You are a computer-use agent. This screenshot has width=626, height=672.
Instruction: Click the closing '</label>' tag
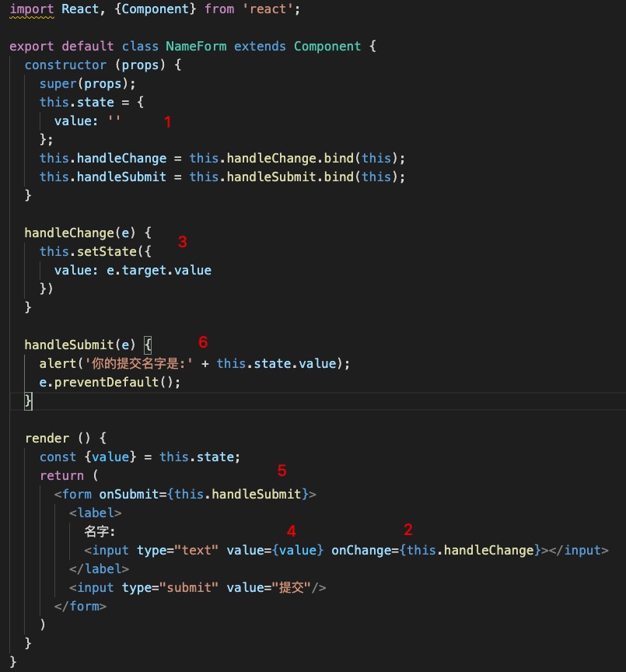click(x=99, y=569)
